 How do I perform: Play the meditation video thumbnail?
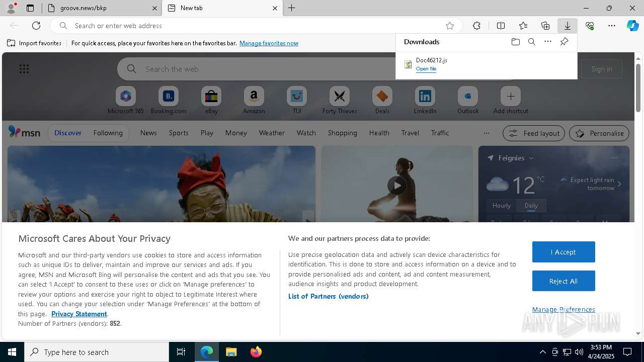click(397, 186)
